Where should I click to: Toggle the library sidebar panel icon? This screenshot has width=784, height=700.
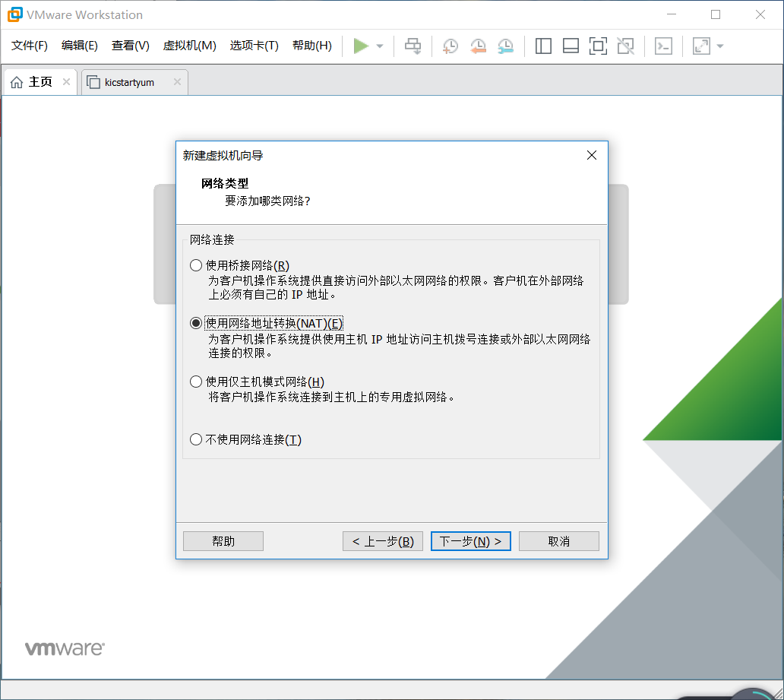[543, 46]
